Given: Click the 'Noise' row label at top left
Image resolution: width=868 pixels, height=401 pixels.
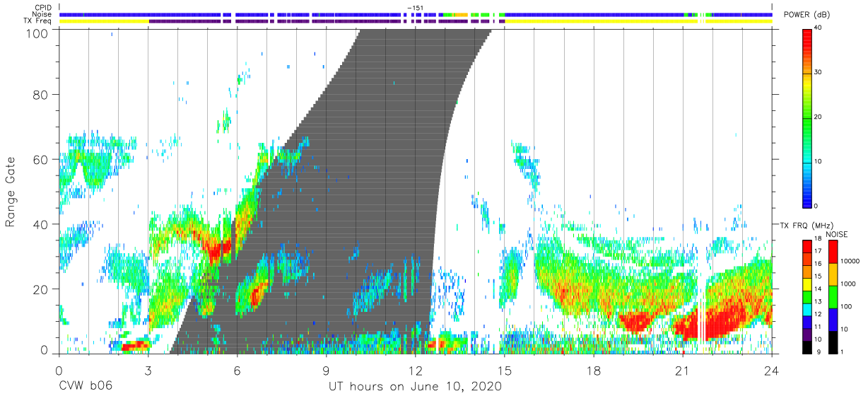Looking at the screenshot, I should pos(42,14).
